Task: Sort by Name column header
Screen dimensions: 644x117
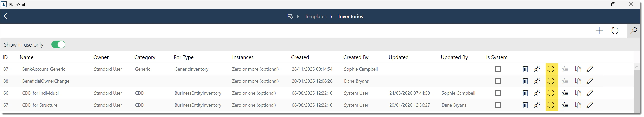Action: [x=27, y=57]
